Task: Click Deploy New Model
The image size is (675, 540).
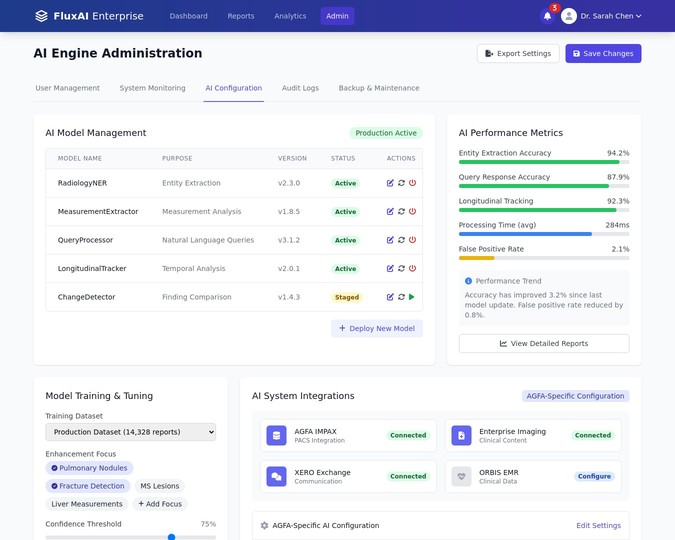Action: coord(377,329)
